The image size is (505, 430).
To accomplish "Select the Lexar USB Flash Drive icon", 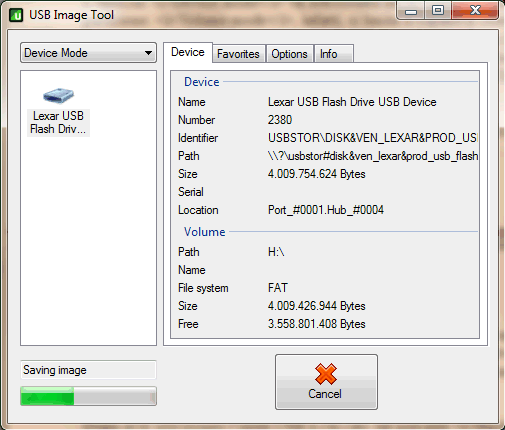I will pyautogui.click(x=58, y=96).
